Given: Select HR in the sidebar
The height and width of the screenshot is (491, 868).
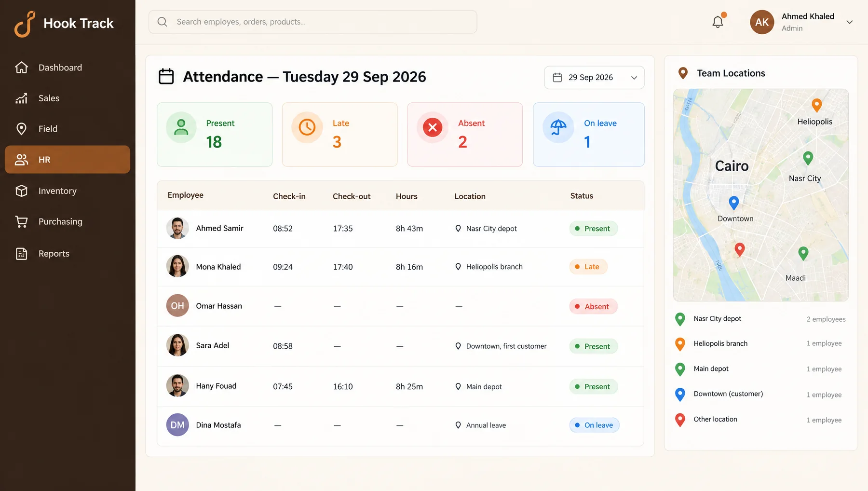Looking at the screenshot, I should pyautogui.click(x=68, y=160).
